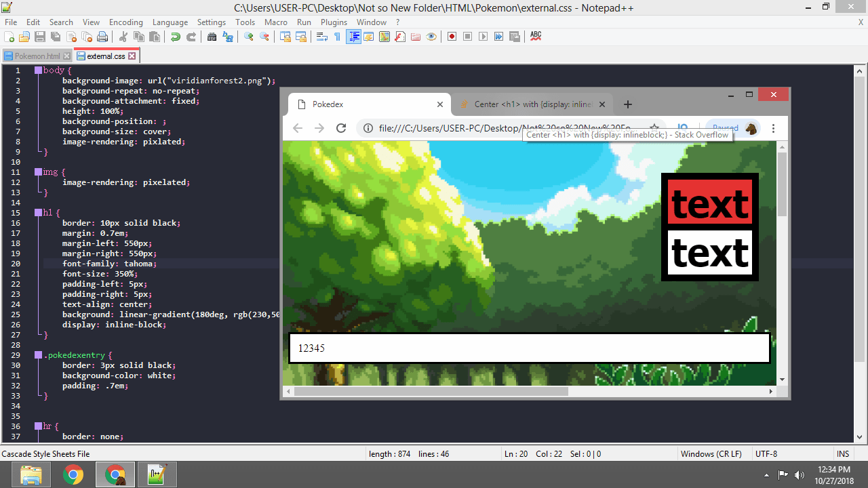Paste clipboard contents via toolbar icon
The image size is (868, 488).
(155, 37)
